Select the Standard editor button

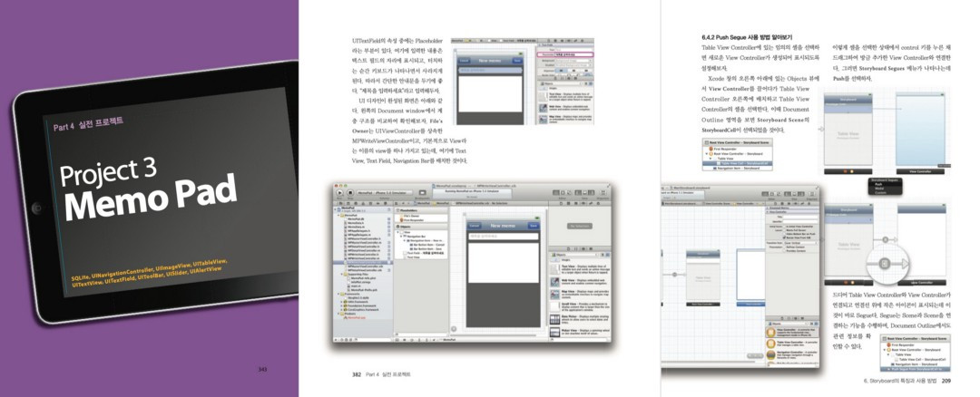click(x=555, y=192)
